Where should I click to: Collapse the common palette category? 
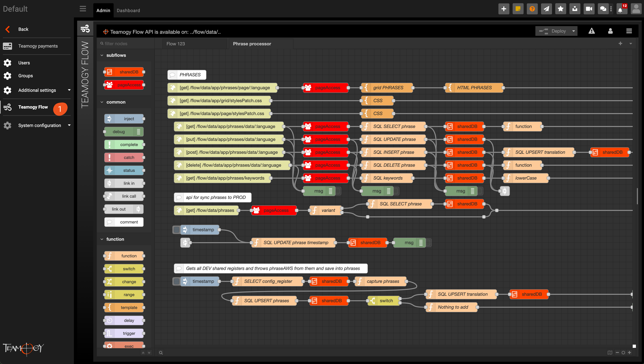pyautogui.click(x=102, y=102)
